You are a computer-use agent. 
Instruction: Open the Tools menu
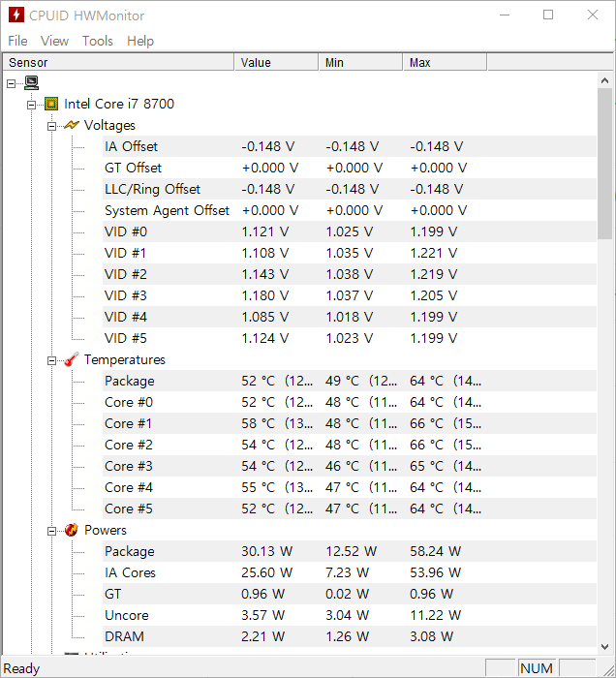(x=98, y=41)
